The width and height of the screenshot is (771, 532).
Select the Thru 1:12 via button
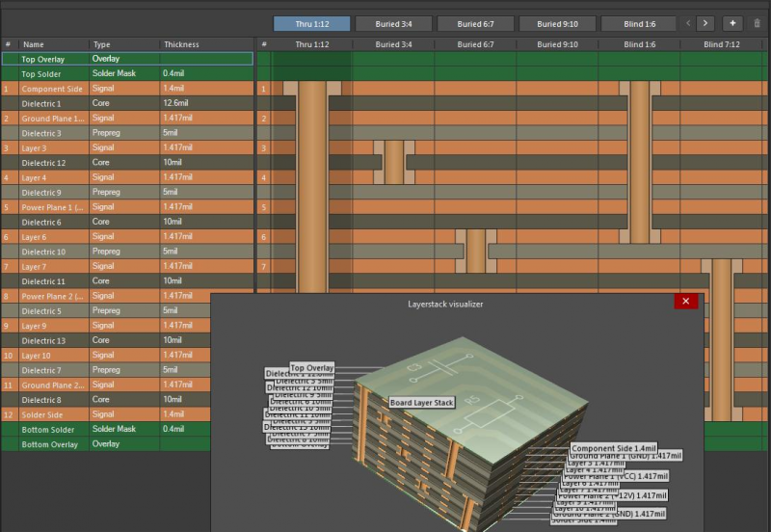[311, 23]
